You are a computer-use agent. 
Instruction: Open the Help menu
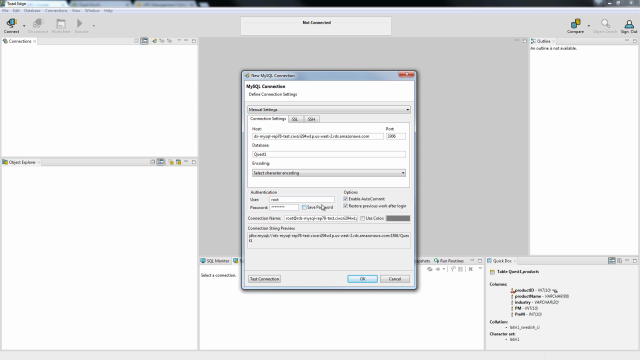108,11
